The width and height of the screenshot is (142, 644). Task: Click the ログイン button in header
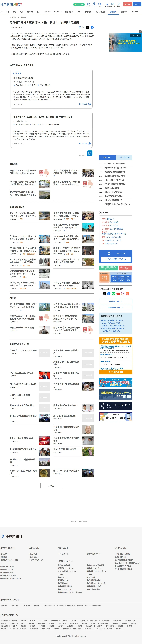137,4
